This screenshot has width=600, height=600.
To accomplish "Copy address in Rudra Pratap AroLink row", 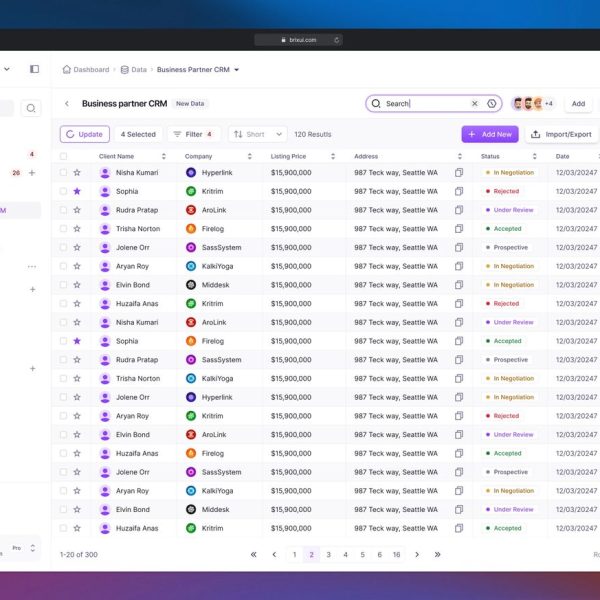I will [459, 210].
